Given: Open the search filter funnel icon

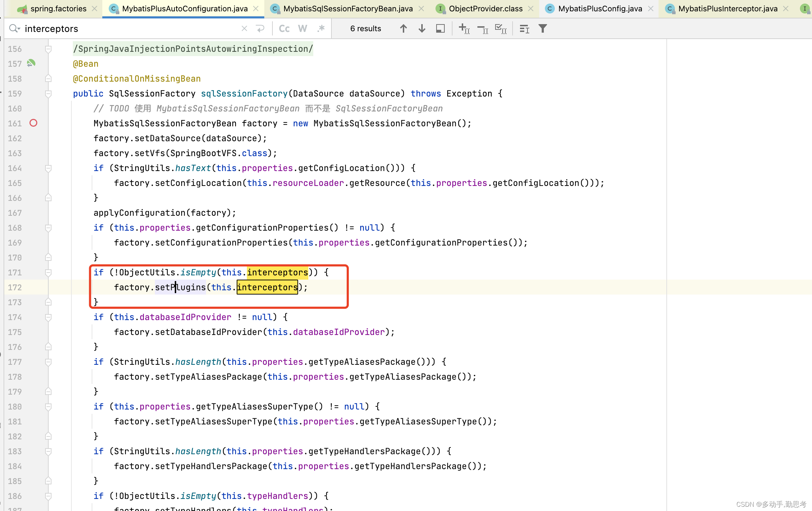Looking at the screenshot, I should (542, 29).
